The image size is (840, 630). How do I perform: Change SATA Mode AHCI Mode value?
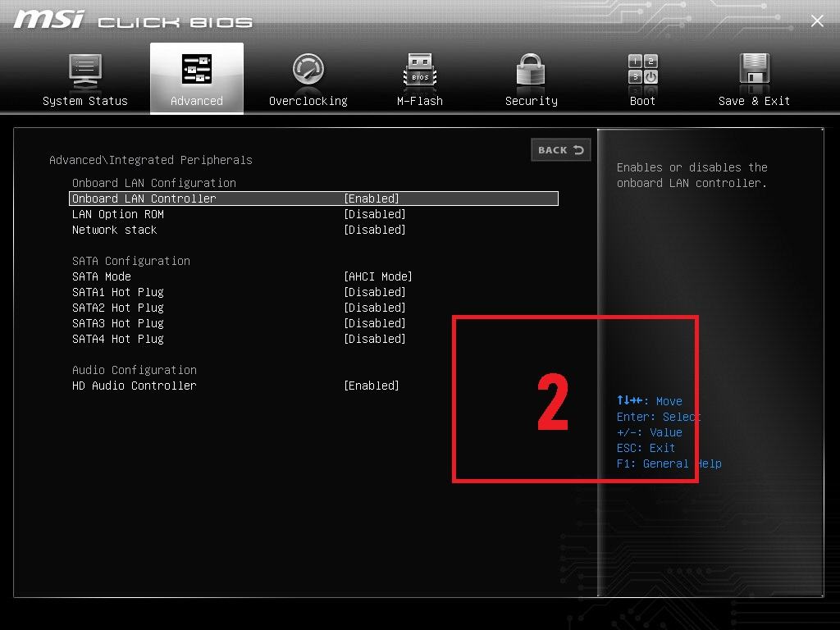pos(377,276)
